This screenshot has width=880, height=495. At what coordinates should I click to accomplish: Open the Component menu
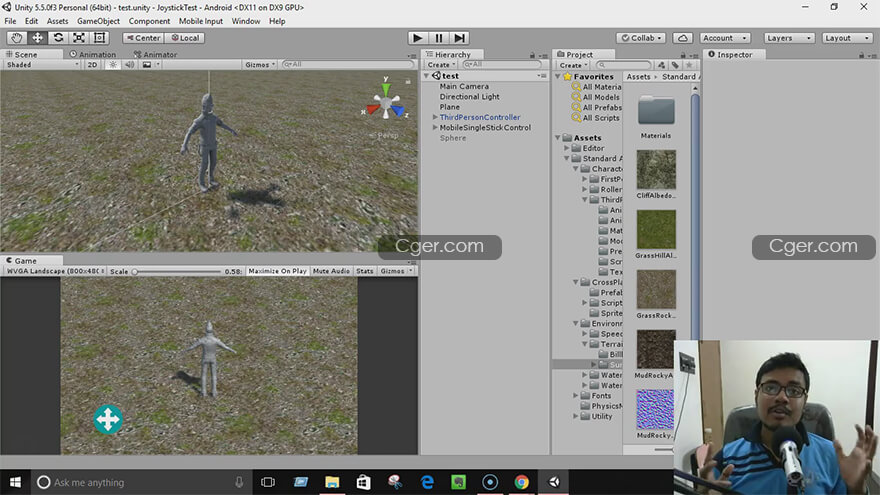pyautogui.click(x=149, y=21)
